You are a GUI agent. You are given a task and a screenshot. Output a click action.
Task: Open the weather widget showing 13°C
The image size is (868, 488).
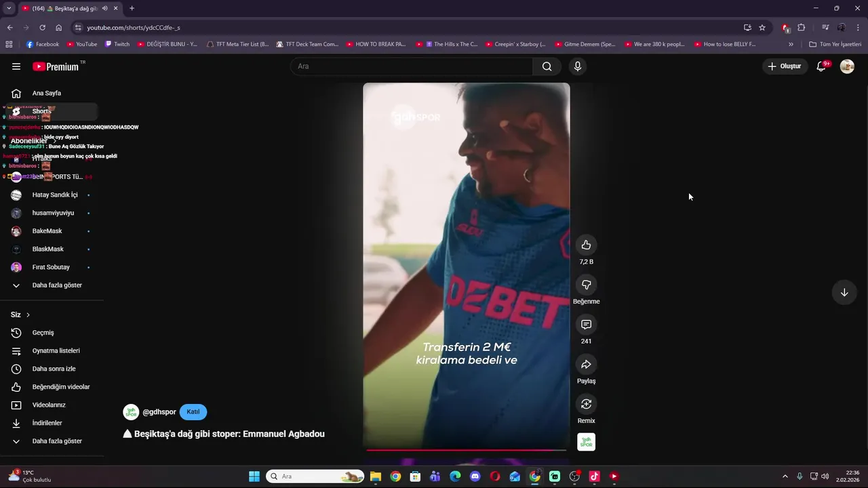click(x=30, y=476)
